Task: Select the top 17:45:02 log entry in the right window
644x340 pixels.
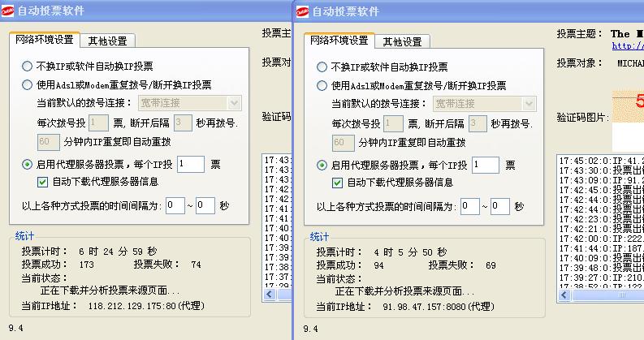Action: point(601,161)
